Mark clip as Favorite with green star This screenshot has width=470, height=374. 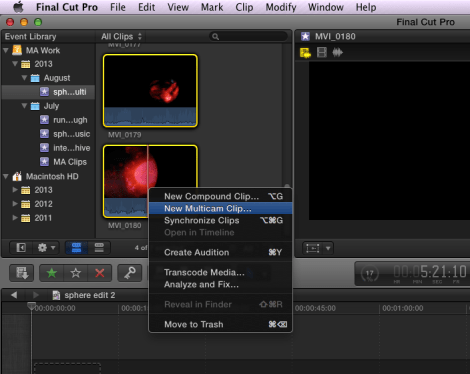(x=52, y=273)
